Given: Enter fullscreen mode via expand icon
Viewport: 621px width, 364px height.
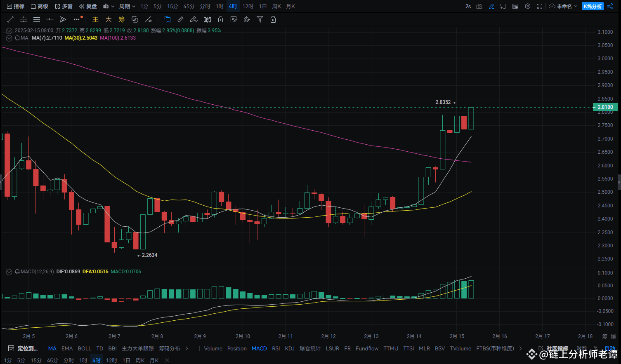Looking at the screenshot, I should [539, 6].
